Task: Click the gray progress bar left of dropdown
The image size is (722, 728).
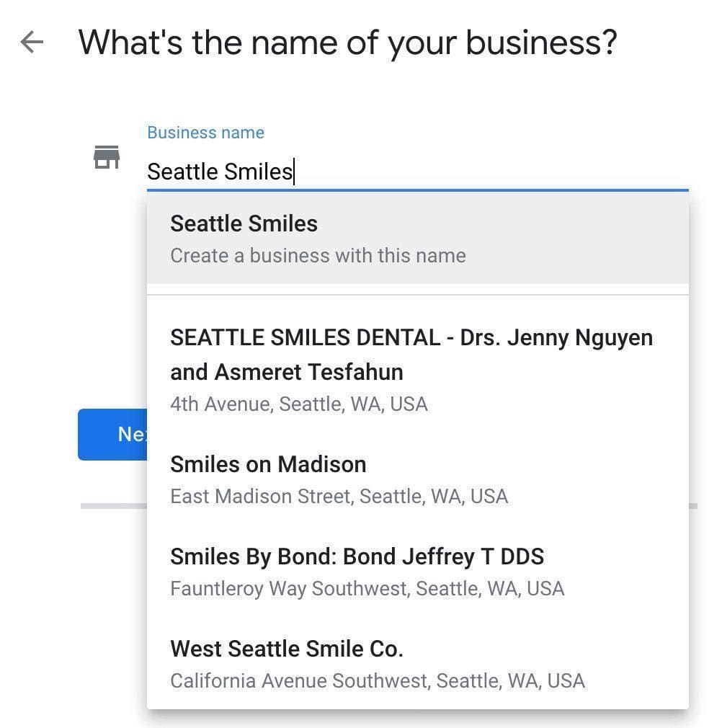Action: click(x=113, y=506)
